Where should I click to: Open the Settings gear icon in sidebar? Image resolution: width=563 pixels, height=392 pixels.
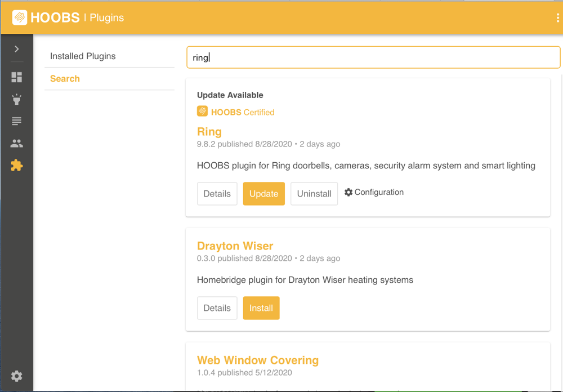coord(17,376)
